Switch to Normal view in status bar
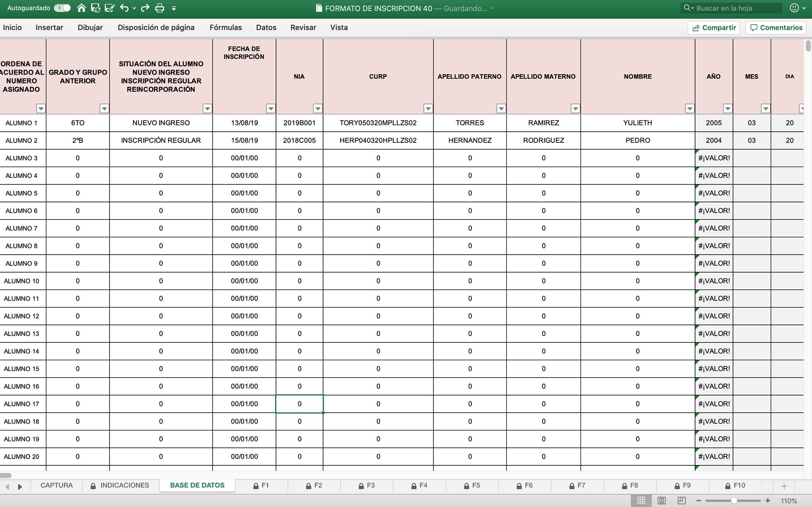The width and height of the screenshot is (812, 507). point(641,501)
